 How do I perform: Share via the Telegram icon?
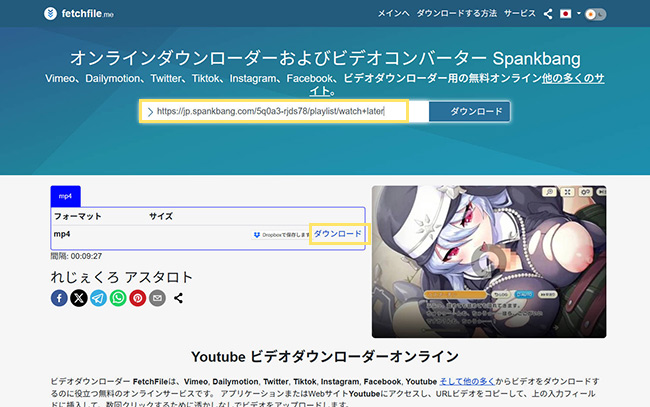[98, 298]
